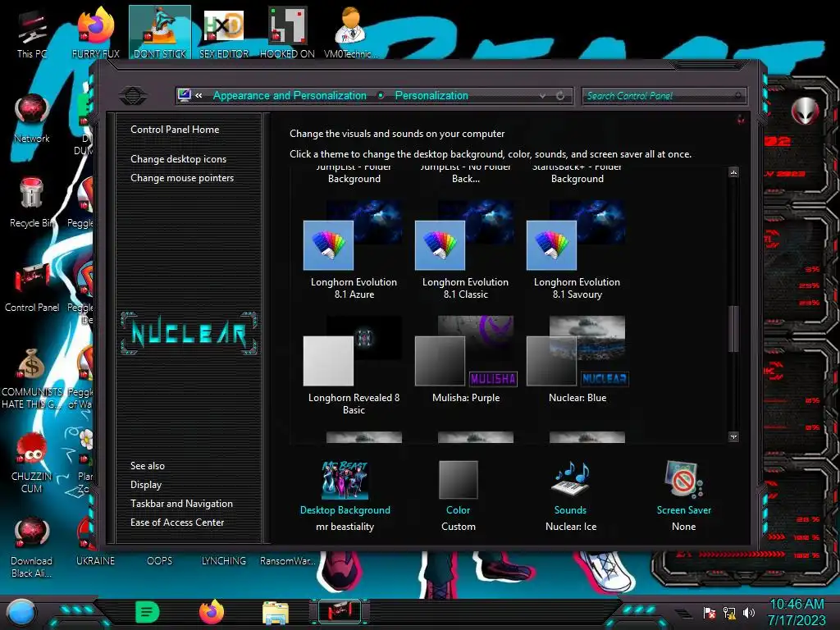Open the Recycle Bin
The image size is (840, 630).
32,203
